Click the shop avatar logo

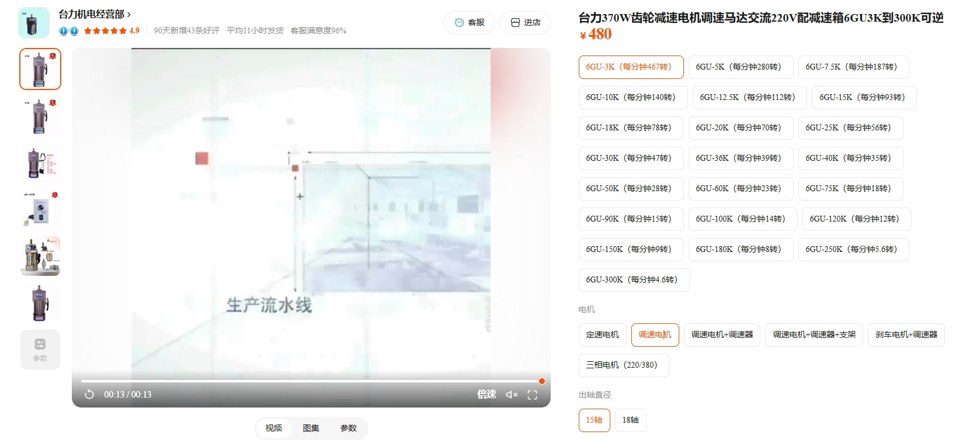(34, 23)
